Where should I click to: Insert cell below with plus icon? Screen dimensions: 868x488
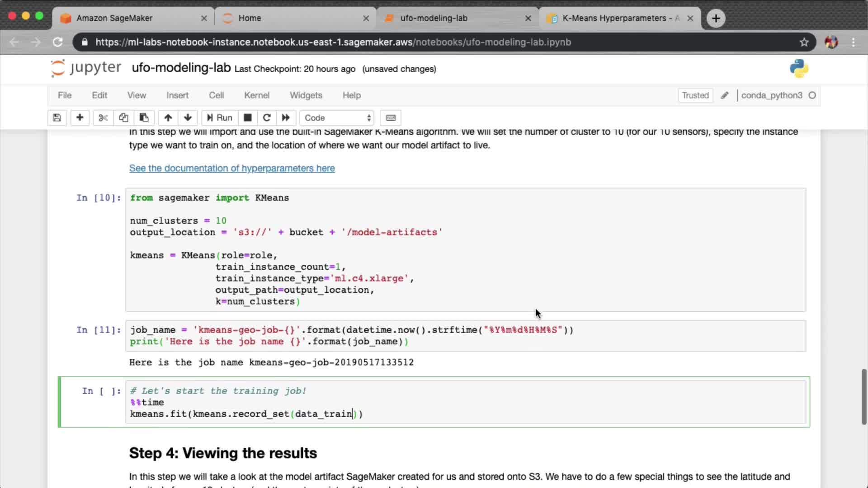80,118
